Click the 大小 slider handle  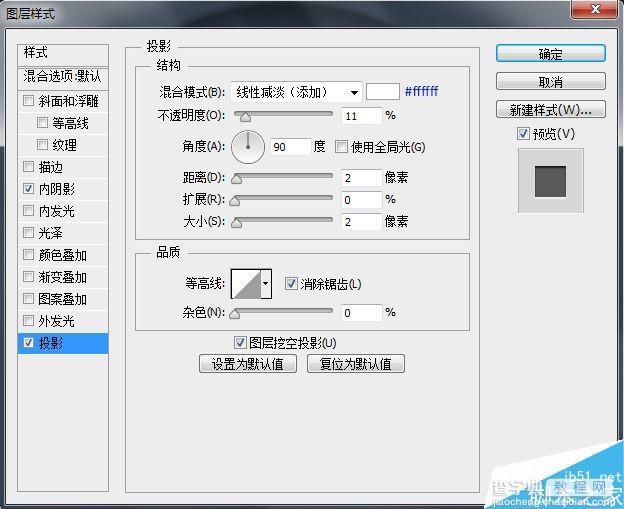[x=236, y=222]
